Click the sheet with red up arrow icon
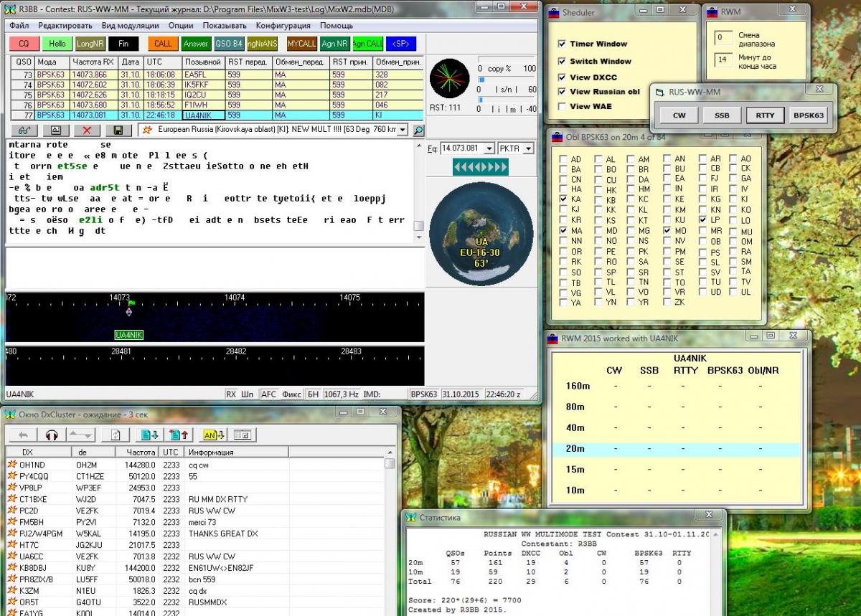This screenshot has width=861, height=616. pyautogui.click(x=178, y=435)
